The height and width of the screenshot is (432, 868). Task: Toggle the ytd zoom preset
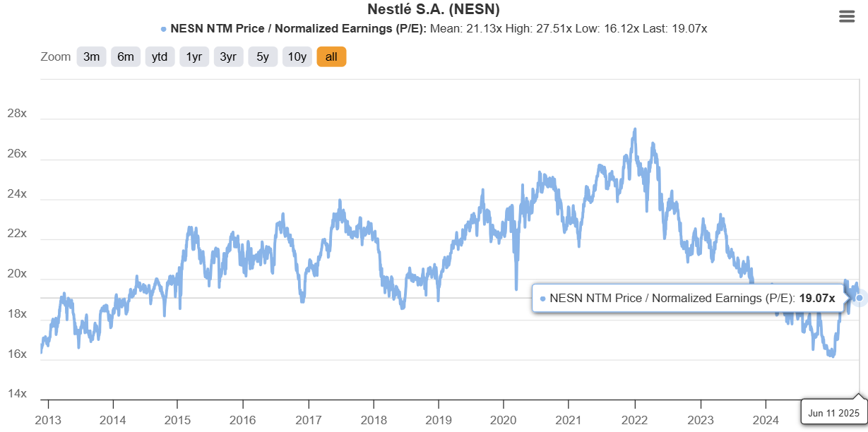160,56
